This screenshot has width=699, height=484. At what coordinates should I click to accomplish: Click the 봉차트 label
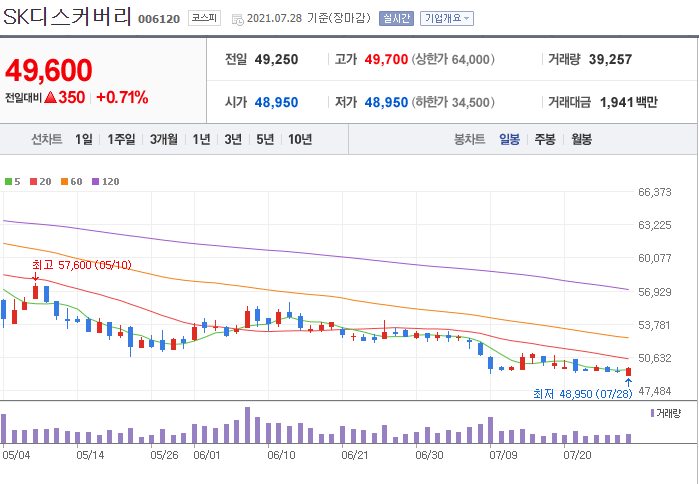click(469, 139)
